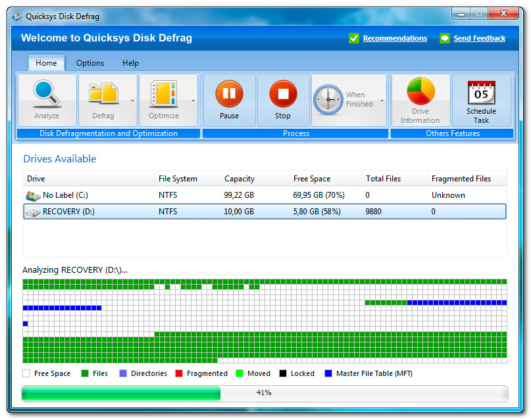Click the red Fragmented legend swatch
531x420 pixels.
[x=179, y=373]
